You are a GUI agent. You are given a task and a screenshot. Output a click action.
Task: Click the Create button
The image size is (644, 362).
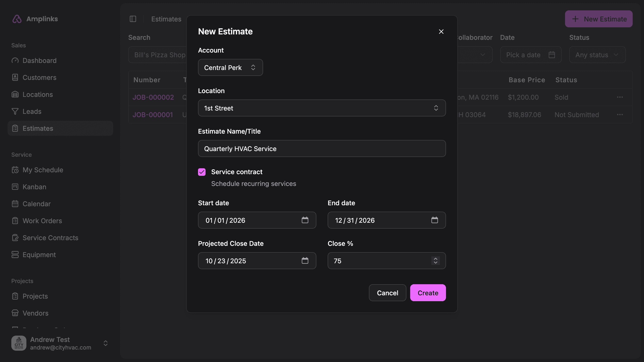click(x=428, y=293)
